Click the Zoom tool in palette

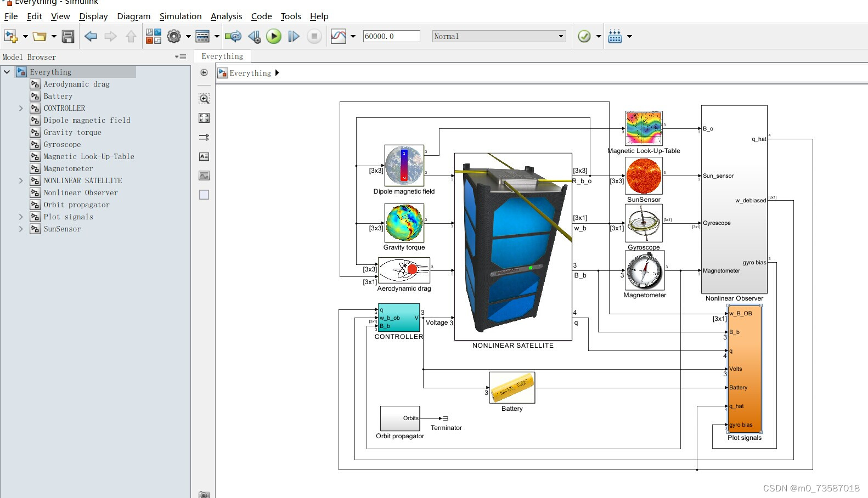tap(204, 99)
